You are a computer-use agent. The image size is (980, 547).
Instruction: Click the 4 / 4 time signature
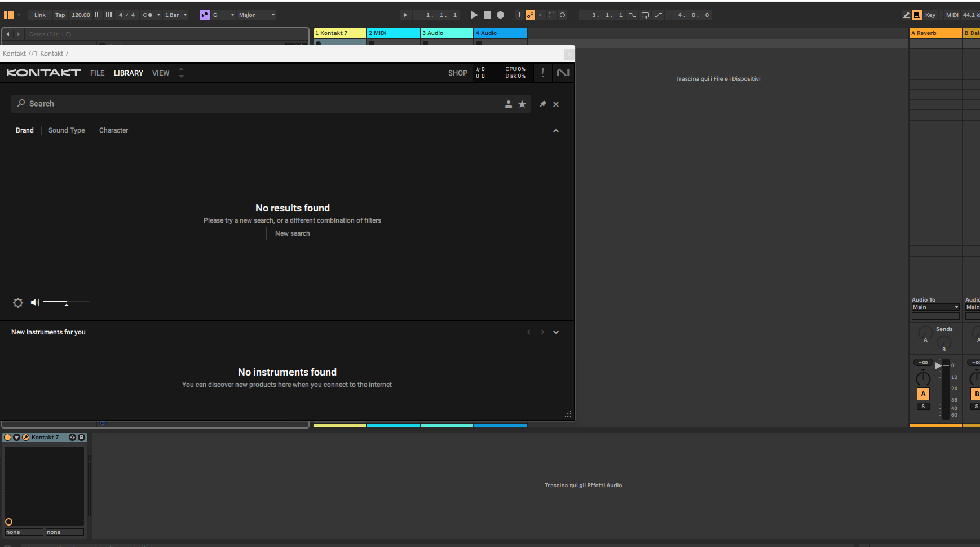(x=127, y=15)
